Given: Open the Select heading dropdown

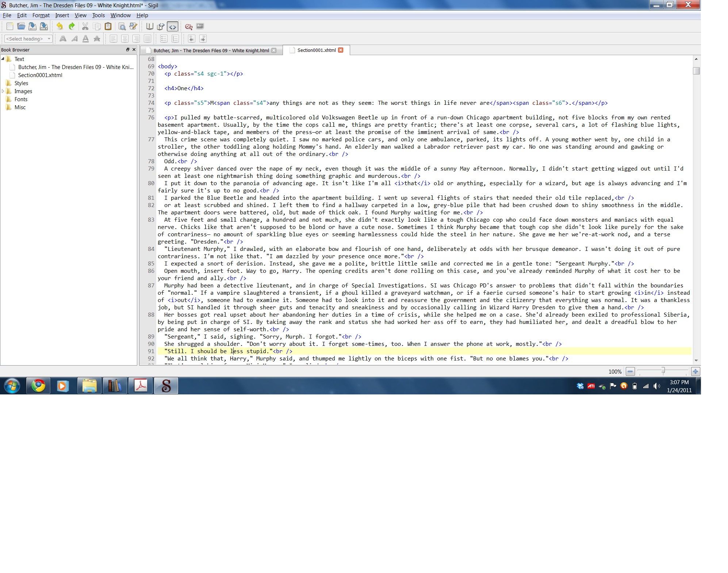Looking at the screenshot, I should (28, 39).
